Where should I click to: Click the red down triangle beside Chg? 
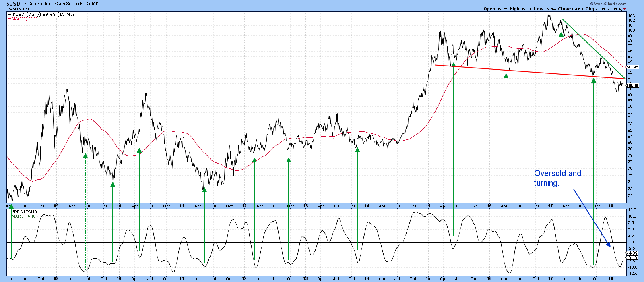[625, 9]
